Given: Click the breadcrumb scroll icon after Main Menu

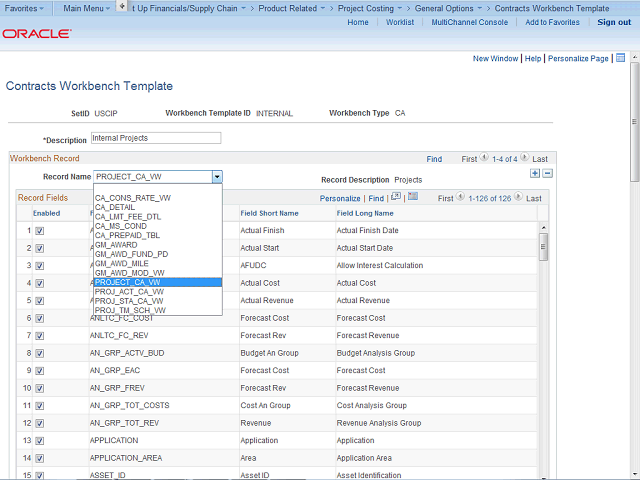Looking at the screenshot, I should tap(122, 7).
